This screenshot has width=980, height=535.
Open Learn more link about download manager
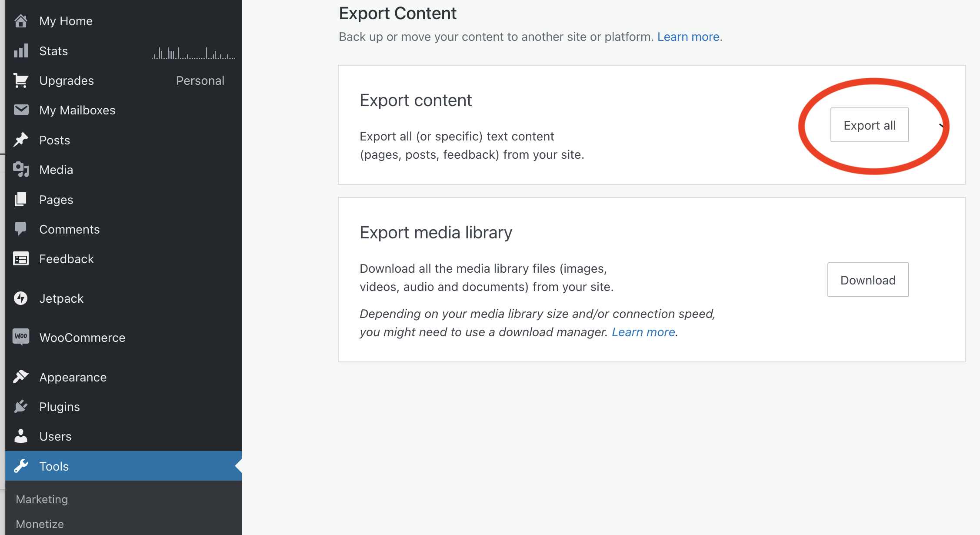click(643, 332)
